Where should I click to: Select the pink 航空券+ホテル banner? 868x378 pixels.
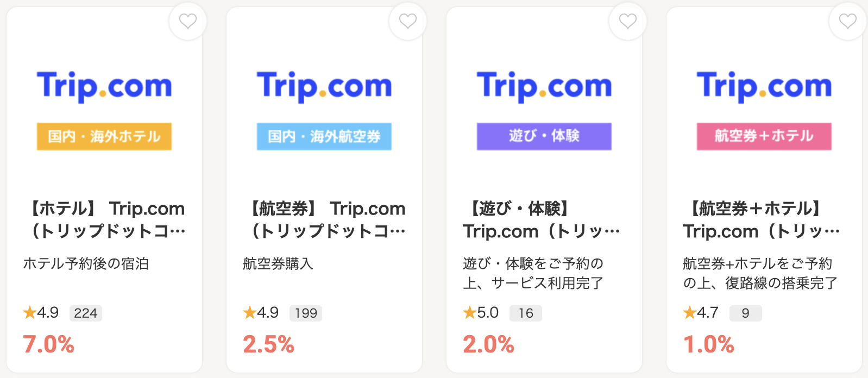tap(764, 136)
